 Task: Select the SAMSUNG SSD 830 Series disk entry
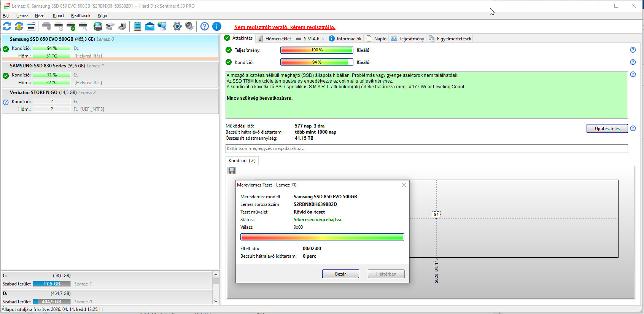pyautogui.click(x=110, y=74)
